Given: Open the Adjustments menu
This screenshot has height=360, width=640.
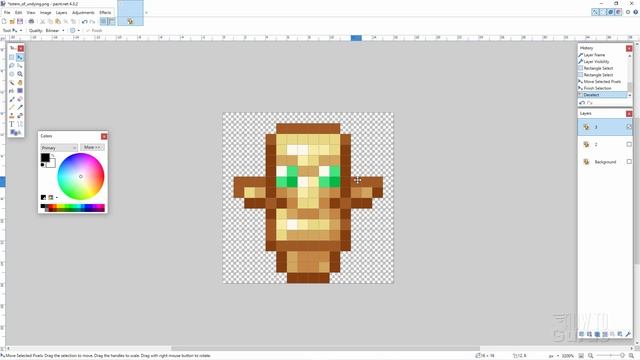Looking at the screenshot, I should [83, 13].
